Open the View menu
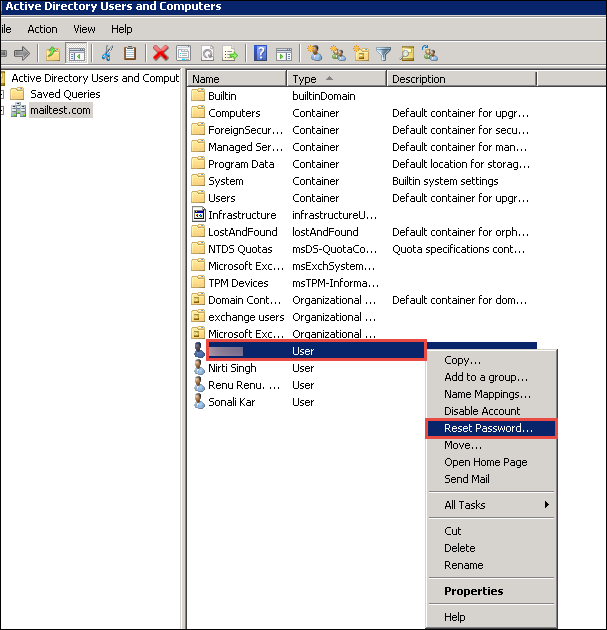The image size is (607, 630). click(84, 29)
